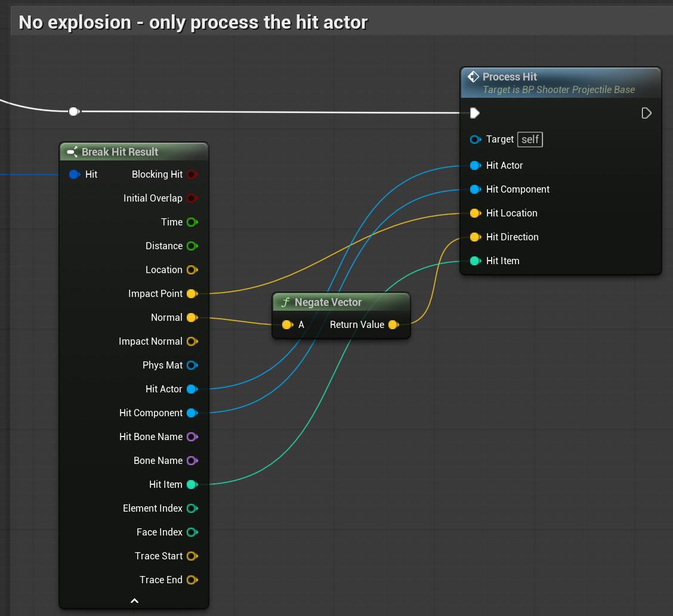Viewport: 673px width, 616px height.
Task: Click the Phys Mat output pin
Action: point(192,365)
